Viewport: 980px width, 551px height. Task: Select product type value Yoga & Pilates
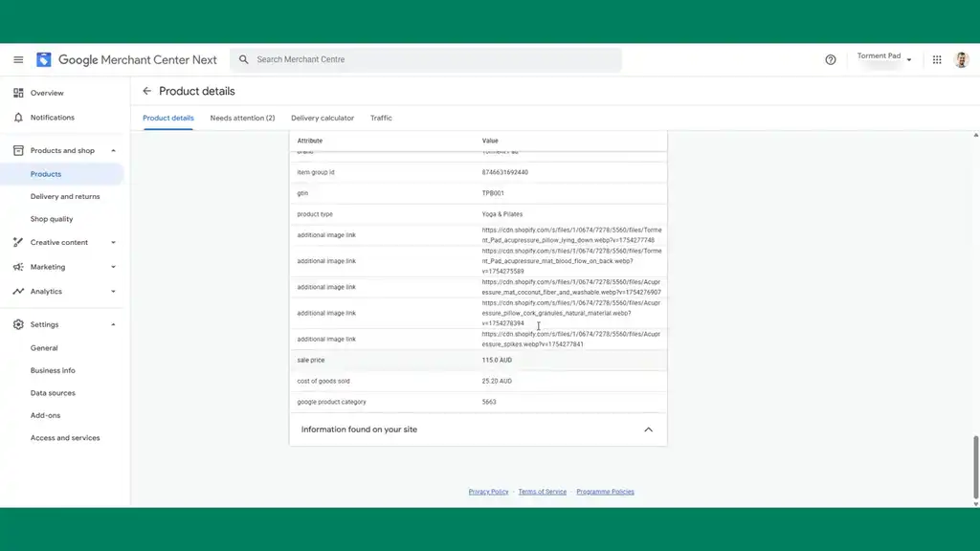coord(501,214)
